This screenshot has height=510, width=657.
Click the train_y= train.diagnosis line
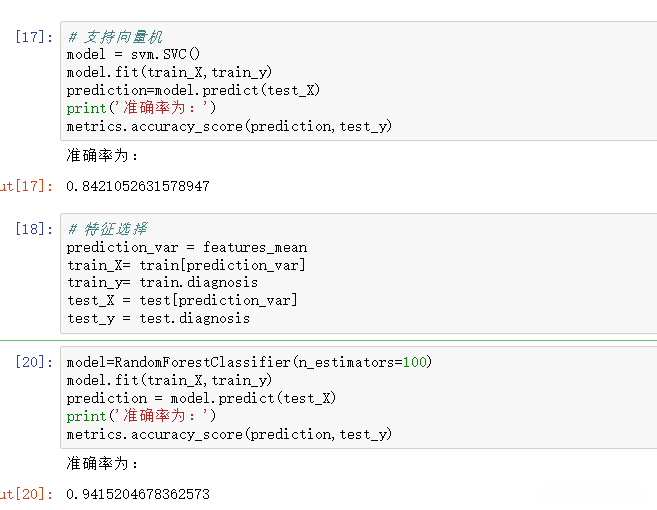point(162,283)
